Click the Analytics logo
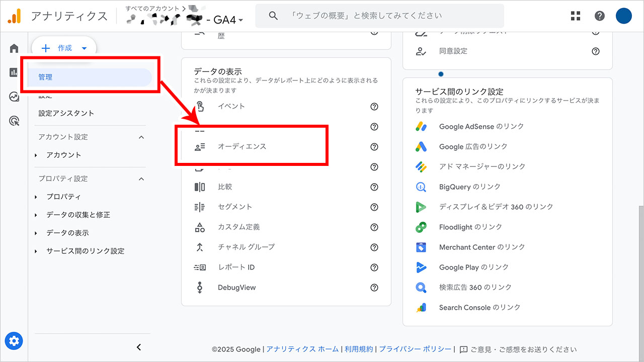Image resolution: width=644 pixels, height=362 pixels. pyautogui.click(x=14, y=16)
